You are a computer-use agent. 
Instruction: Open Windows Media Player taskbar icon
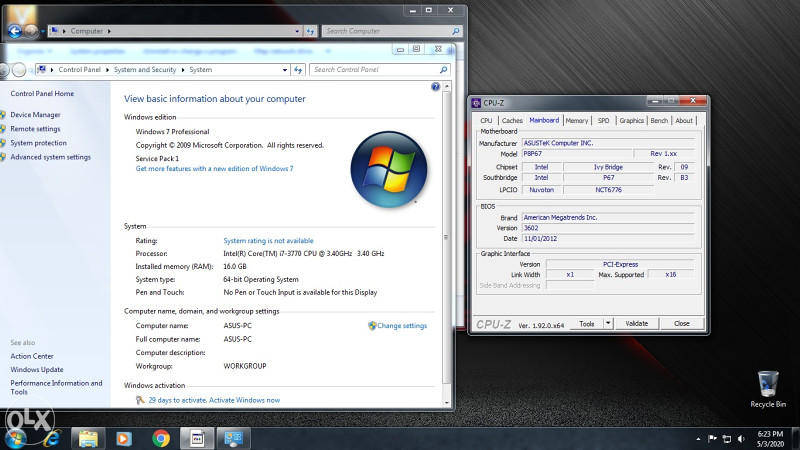pyautogui.click(x=123, y=438)
